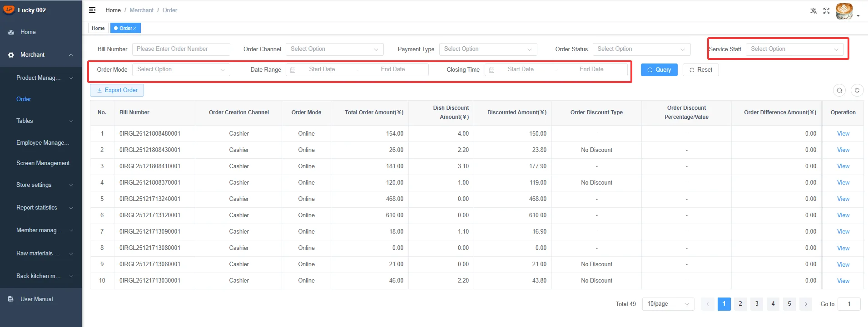Click the User Manual document icon
Viewport: 868px width, 327px height.
(11, 299)
